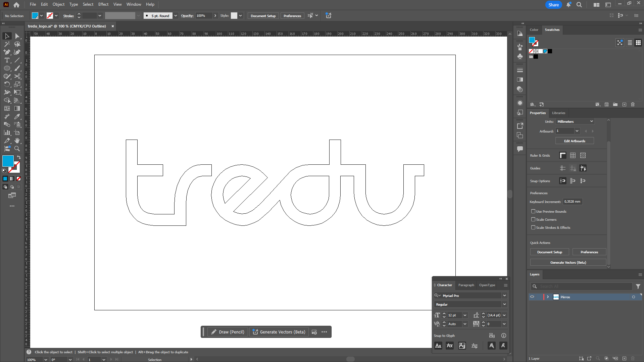Toggle grid display icon

(573, 155)
